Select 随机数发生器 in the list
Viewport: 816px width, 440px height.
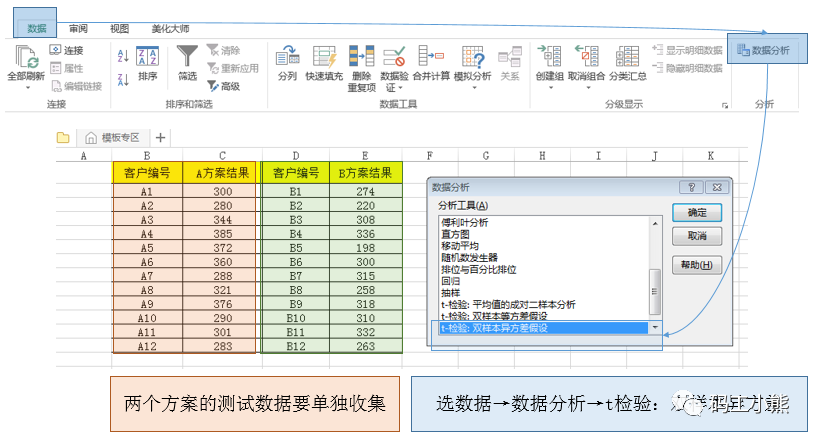469,257
